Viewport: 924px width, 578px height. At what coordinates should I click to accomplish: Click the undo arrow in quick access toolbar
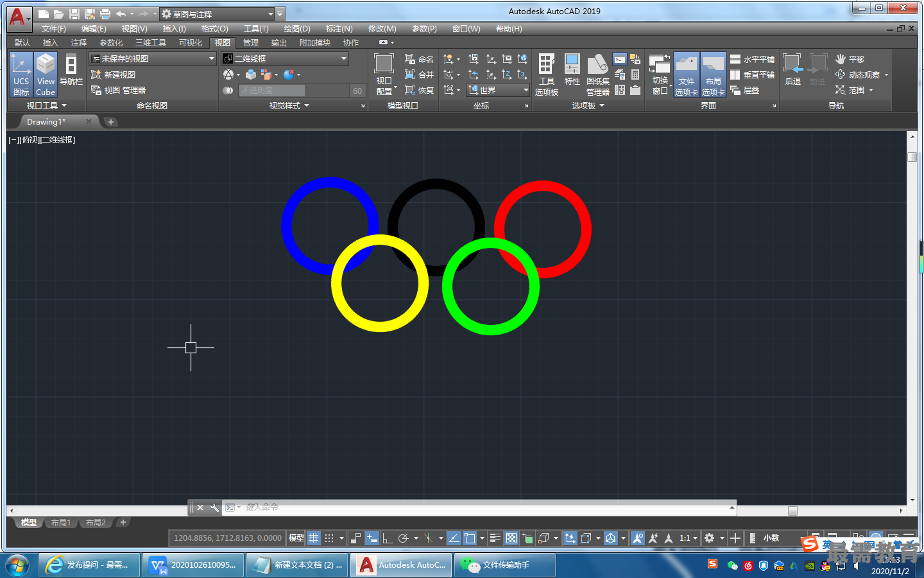pos(121,13)
